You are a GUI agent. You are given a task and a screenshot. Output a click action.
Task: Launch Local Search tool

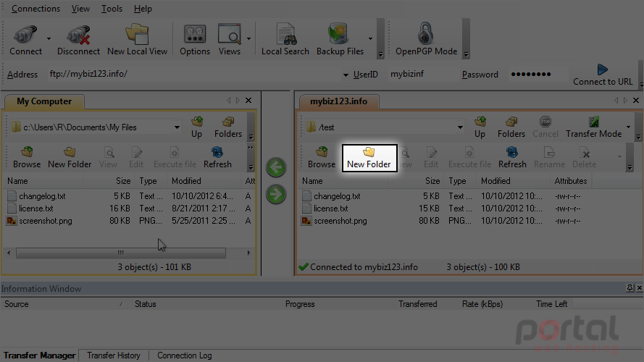coord(285,39)
